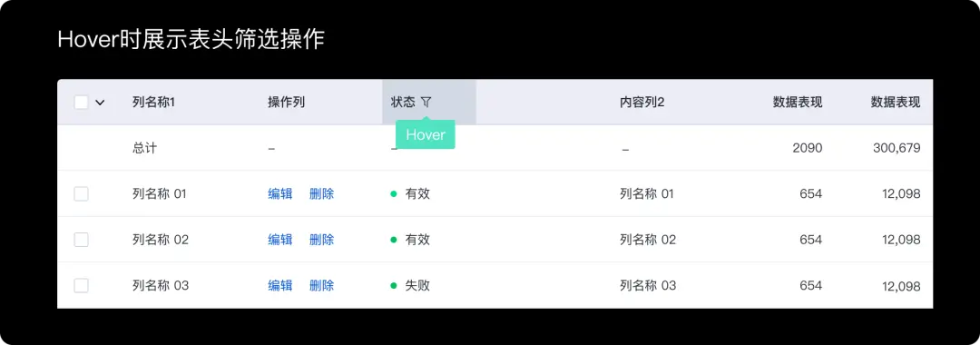Check the box for row 列名称 01
Screen dimensions: 980x345
click(x=82, y=193)
